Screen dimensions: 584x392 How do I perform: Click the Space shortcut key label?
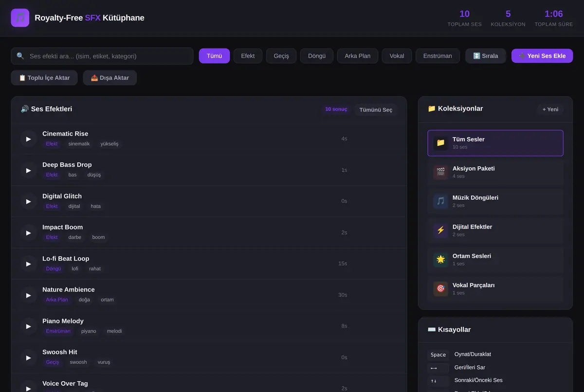tap(438, 355)
